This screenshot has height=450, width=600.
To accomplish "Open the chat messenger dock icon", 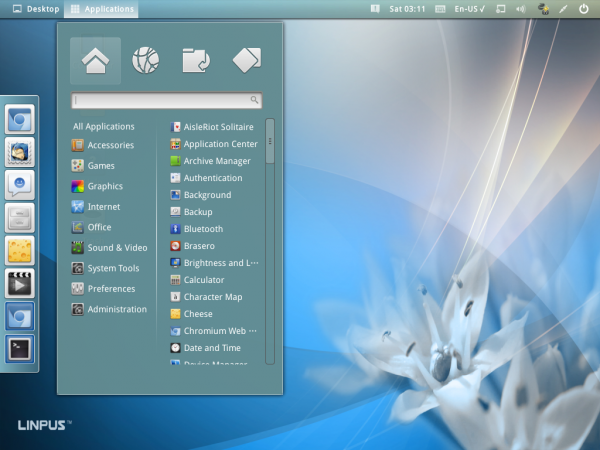I will click(x=20, y=185).
